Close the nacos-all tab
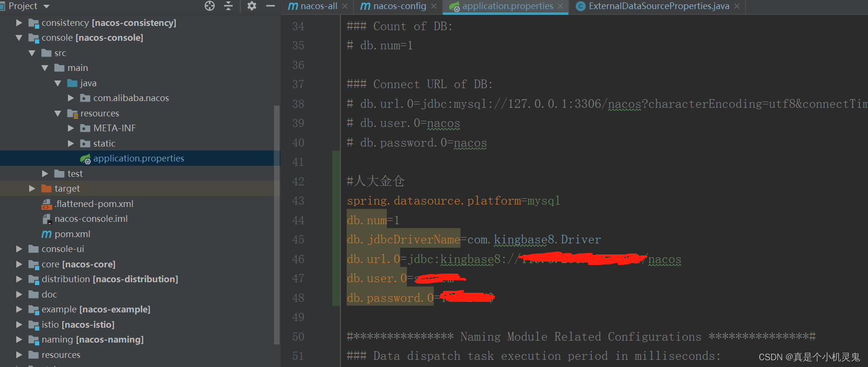Screen dimensions: 868x367 (345, 6)
